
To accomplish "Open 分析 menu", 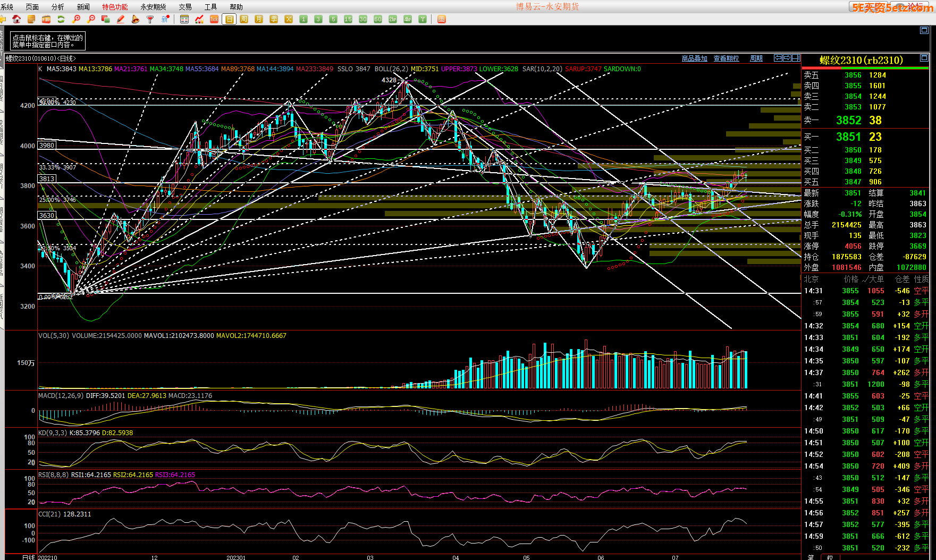I will point(58,7).
